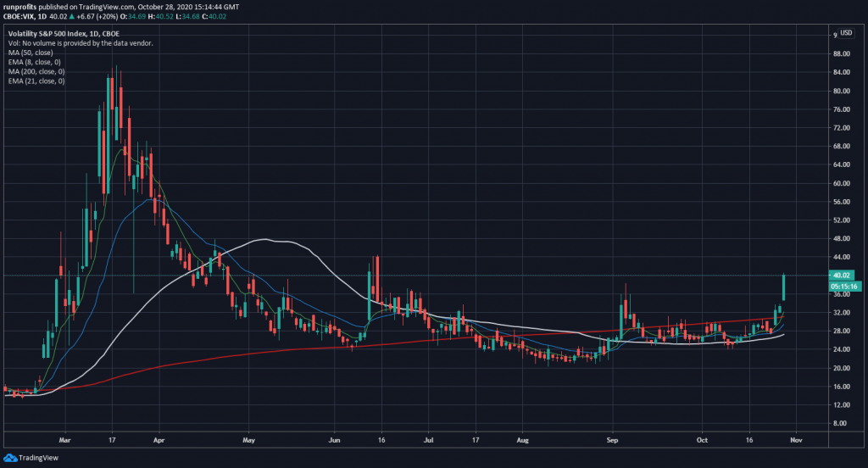Screen dimensions: 868x468
Task: Click the TradingView cloud logo icon
Action: click(x=11, y=457)
